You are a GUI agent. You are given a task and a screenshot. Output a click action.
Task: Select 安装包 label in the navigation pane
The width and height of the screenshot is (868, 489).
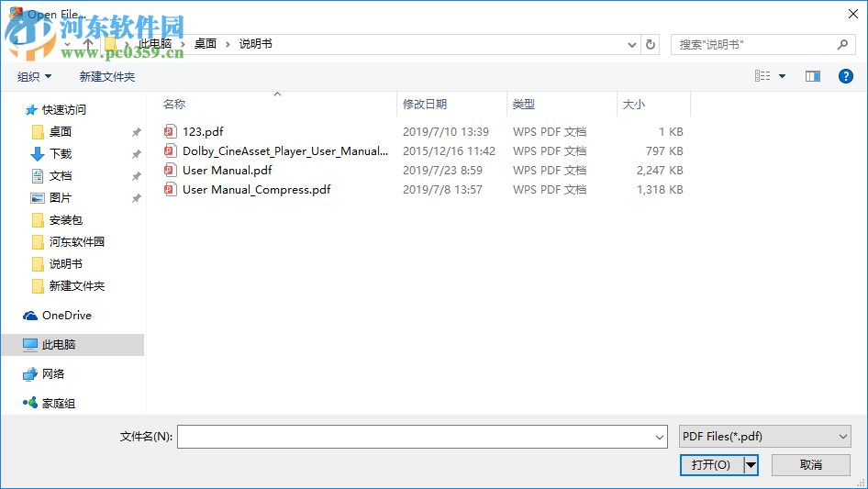coord(66,220)
